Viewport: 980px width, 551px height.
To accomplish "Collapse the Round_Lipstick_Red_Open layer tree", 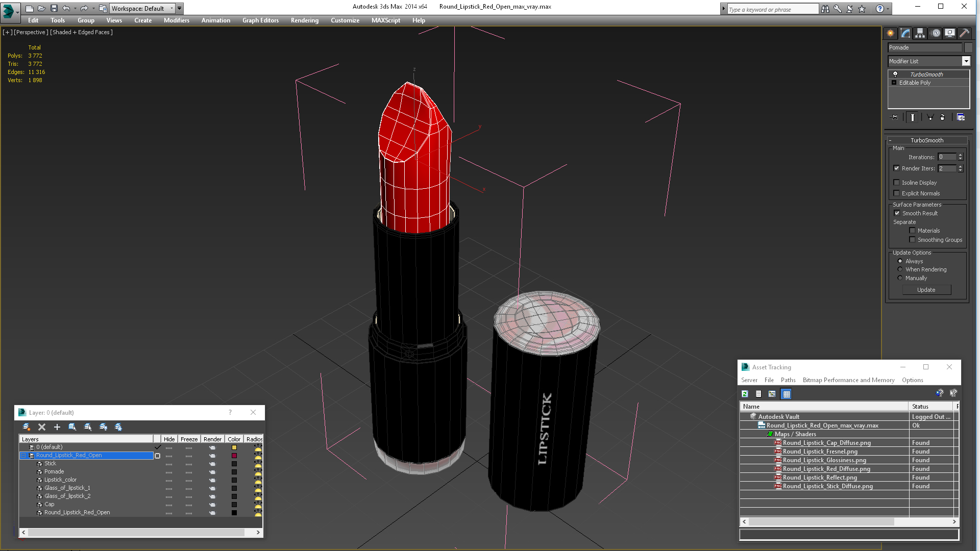I will point(23,456).
